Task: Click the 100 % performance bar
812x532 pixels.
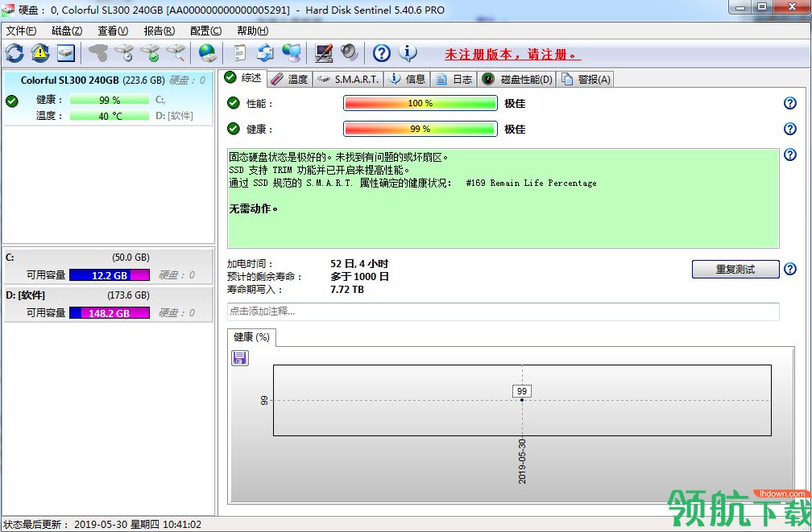Action: point(420,103)
